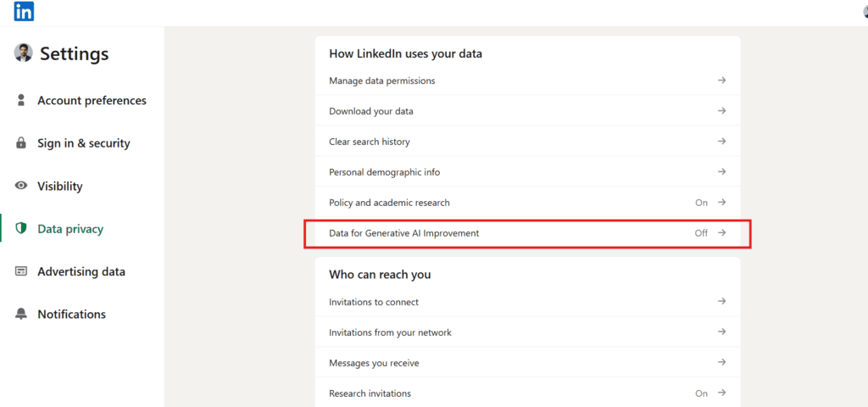Click arrow next to Manage data permissions

point(721,81)
